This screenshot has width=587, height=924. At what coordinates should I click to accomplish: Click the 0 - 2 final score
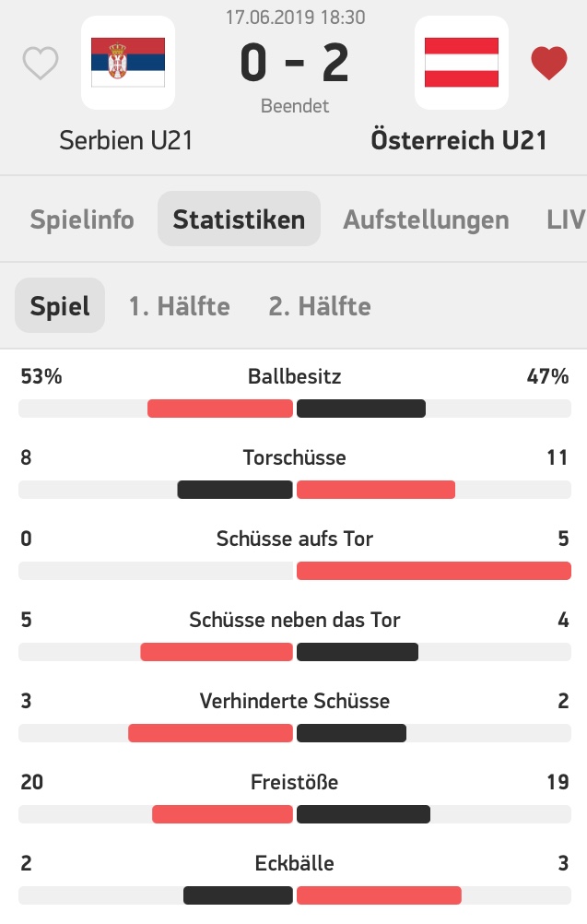294,63
